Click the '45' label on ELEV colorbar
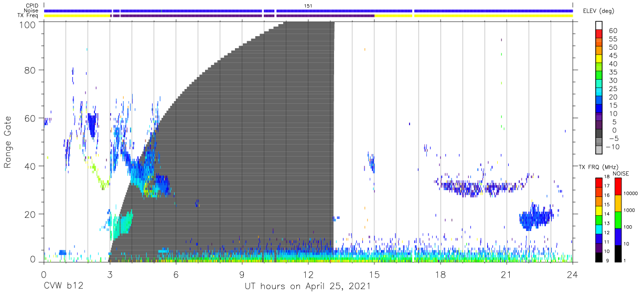644x297 pixels. [x=613, y=56]
